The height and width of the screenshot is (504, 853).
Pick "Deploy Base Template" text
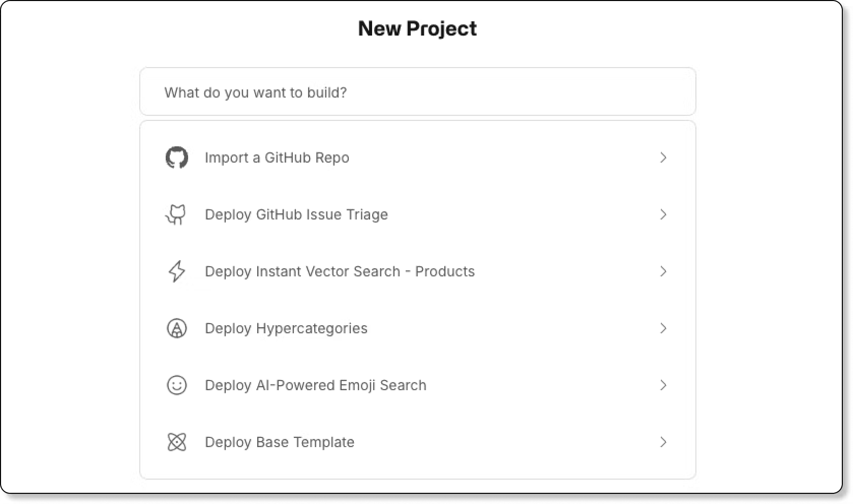point(280,443)
